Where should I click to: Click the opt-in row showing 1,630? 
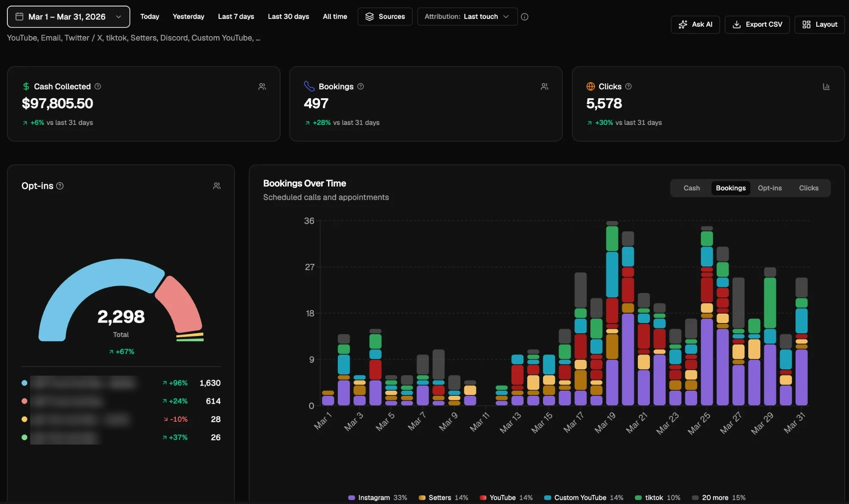[121, 383]
